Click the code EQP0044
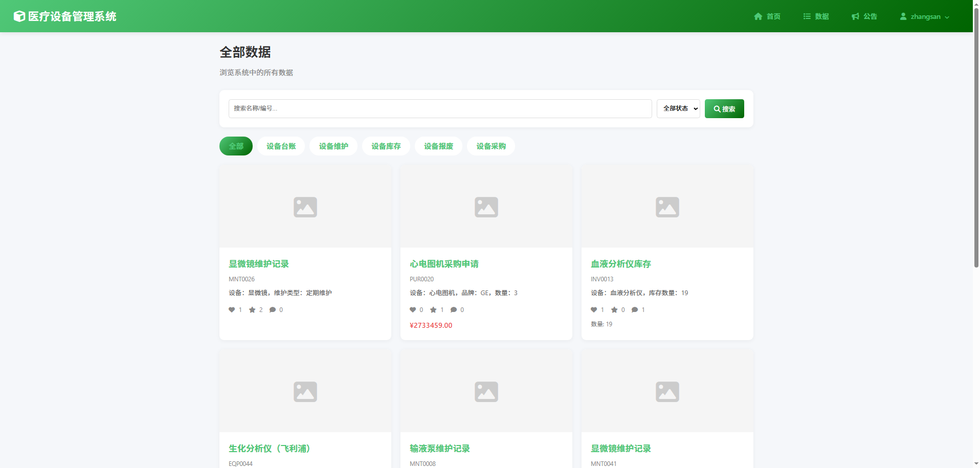This screenshot has height=468, width=980. tap(240, 464)
